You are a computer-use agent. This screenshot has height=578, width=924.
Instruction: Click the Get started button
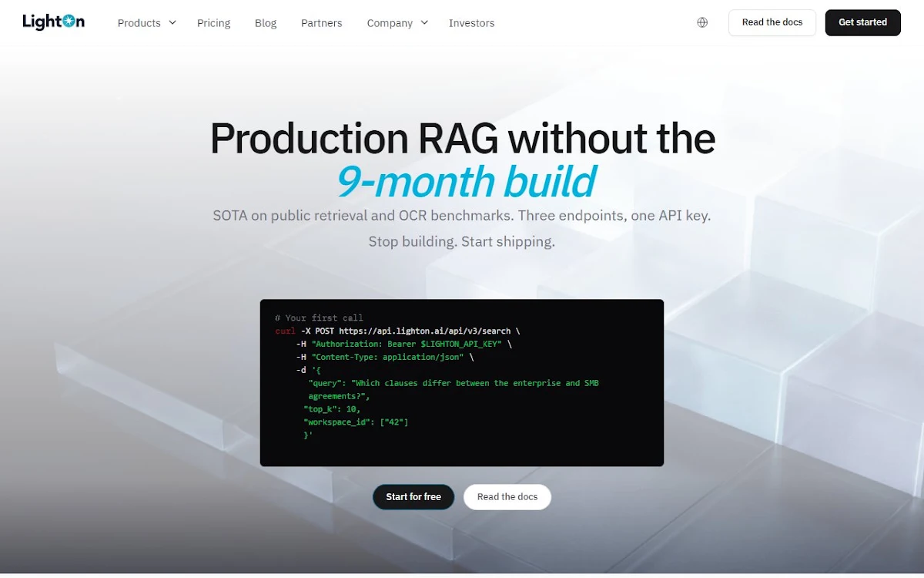coord(862,22)
